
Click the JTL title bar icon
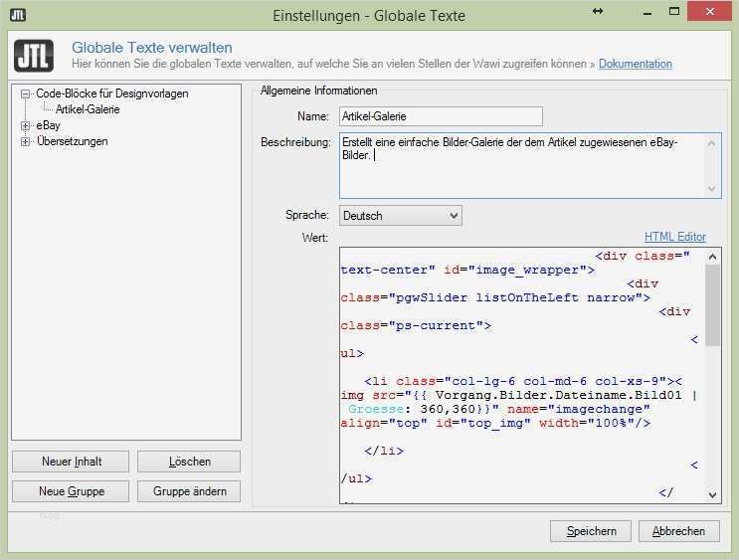[x=18, y=14]
